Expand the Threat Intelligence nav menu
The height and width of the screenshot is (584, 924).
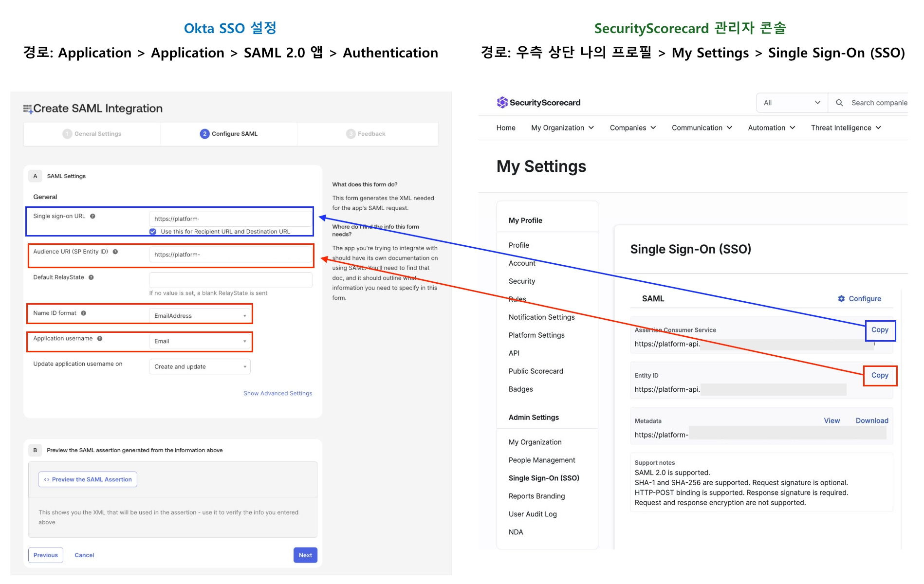(x=846, y=128)
